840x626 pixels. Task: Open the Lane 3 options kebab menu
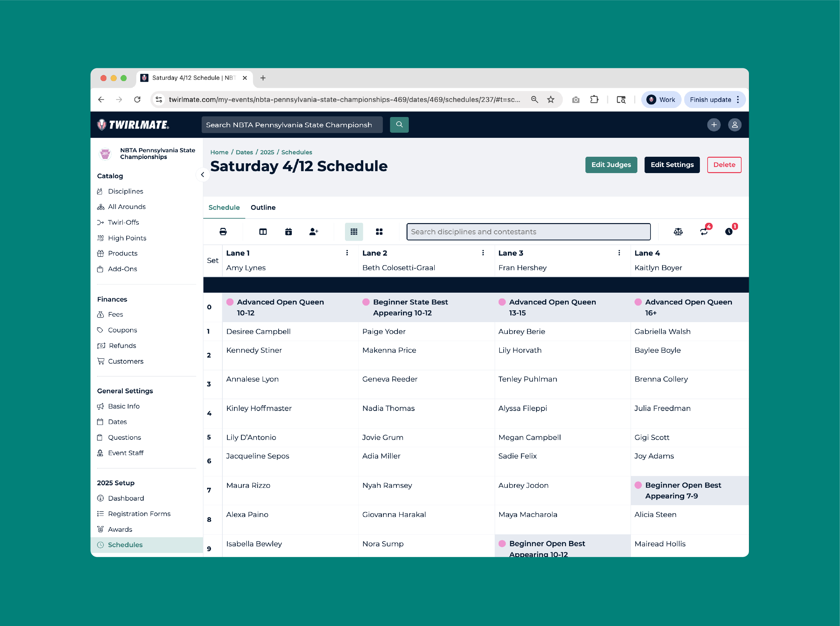(x=619, y=252)
